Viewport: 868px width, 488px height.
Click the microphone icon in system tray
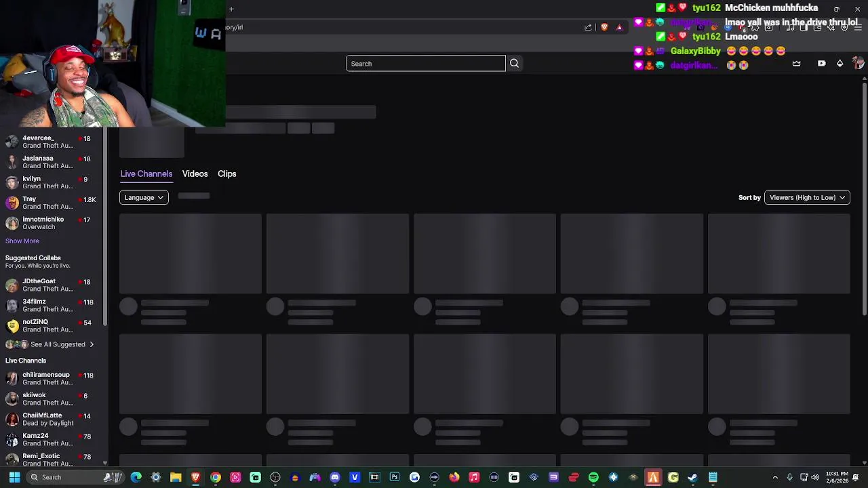790,477
